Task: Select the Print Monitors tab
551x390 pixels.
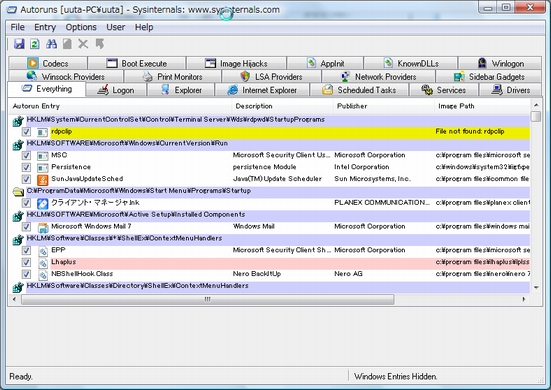Action: point(173,76)
